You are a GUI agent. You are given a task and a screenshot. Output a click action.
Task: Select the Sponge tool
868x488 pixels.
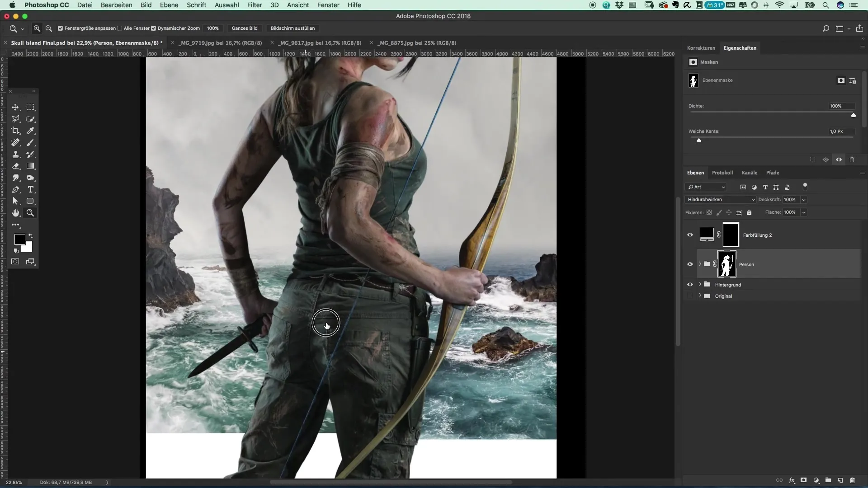30,178
